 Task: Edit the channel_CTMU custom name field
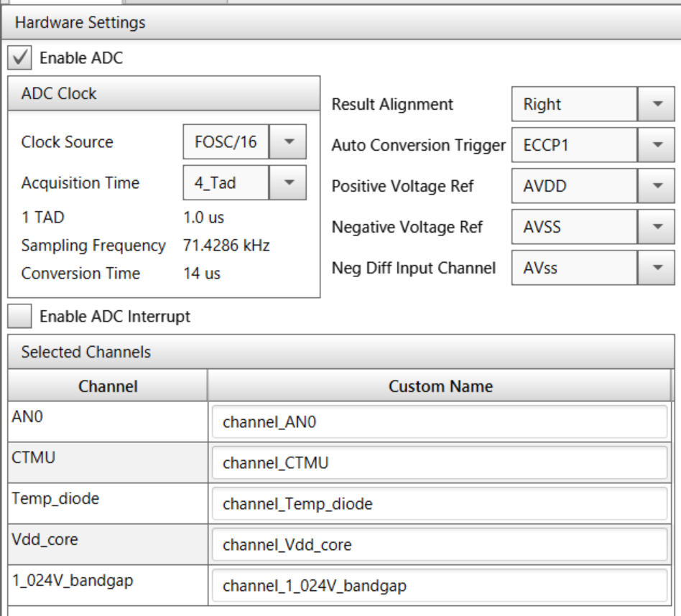tap(440, 463)
